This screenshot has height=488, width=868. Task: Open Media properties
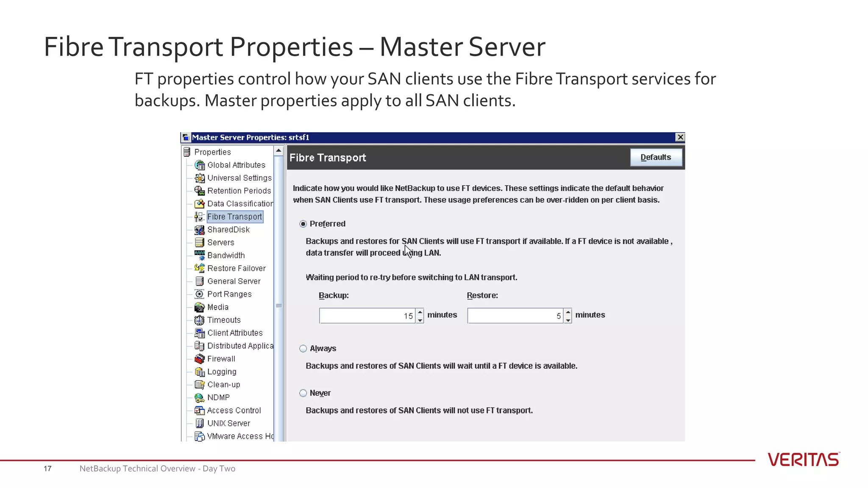pos(218,307)
